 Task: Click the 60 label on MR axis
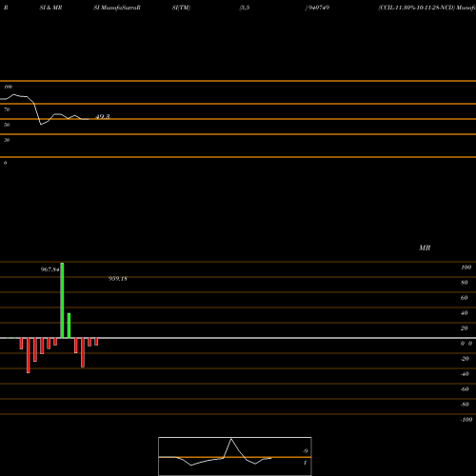tap(465, 298)
